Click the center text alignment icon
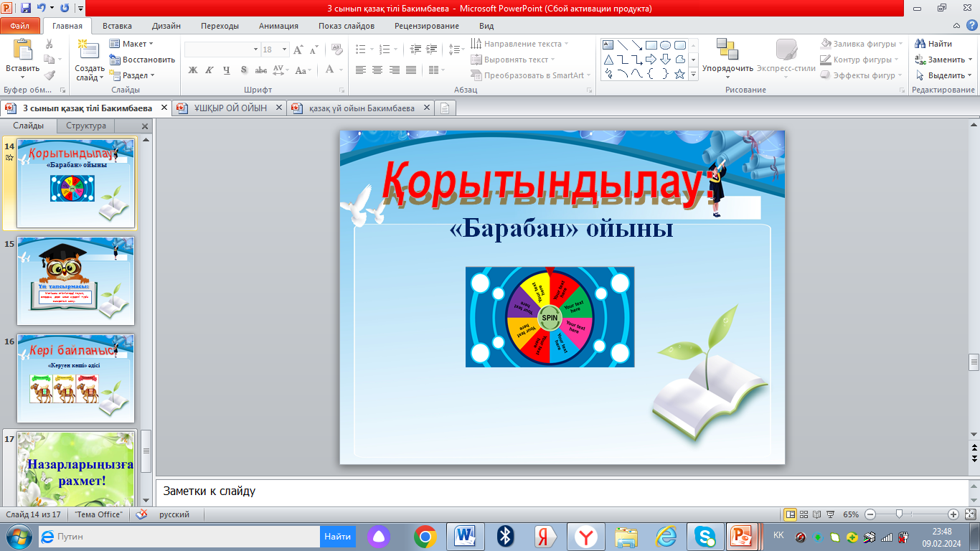The height and width of the screenshot is (551, 980). [x=377, y=70]
